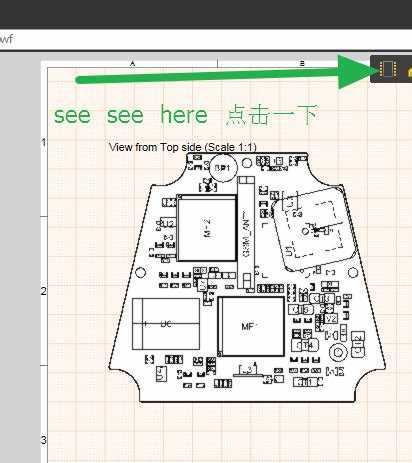Select the round BP1 component on the board
412x463 pixels.
(x=223, y=168)
